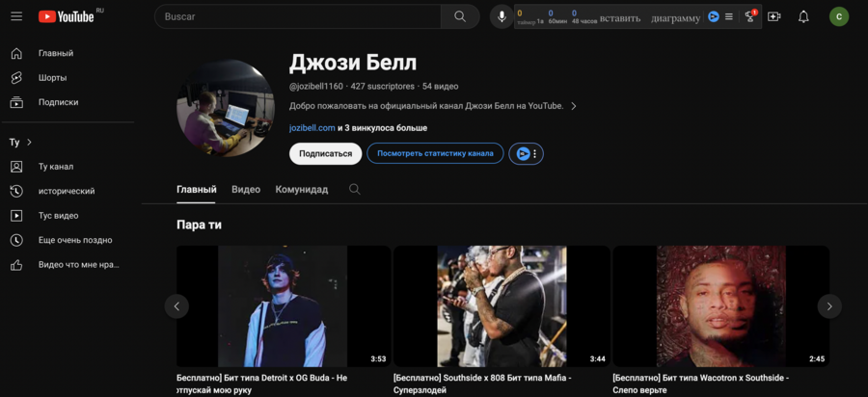Image resolution: width=868 pixels, height=397 pixels.
Task: Click the 60мин counter in the toolbar
Action: coord(557,16)
